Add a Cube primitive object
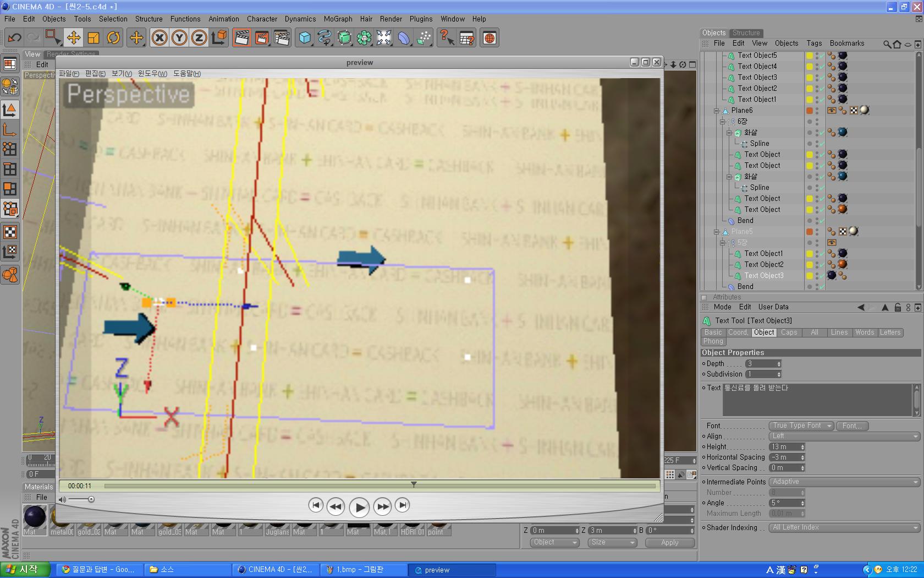The image size is (924, 578). point(305,38)
